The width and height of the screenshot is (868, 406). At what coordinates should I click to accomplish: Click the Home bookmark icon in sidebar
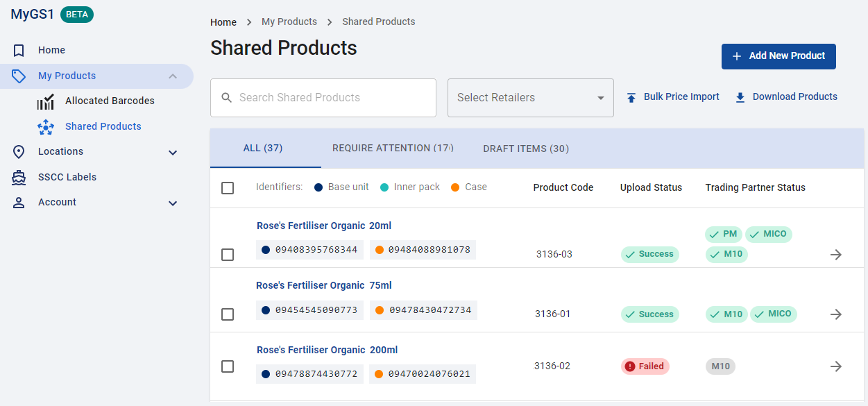tap(19, 51)
